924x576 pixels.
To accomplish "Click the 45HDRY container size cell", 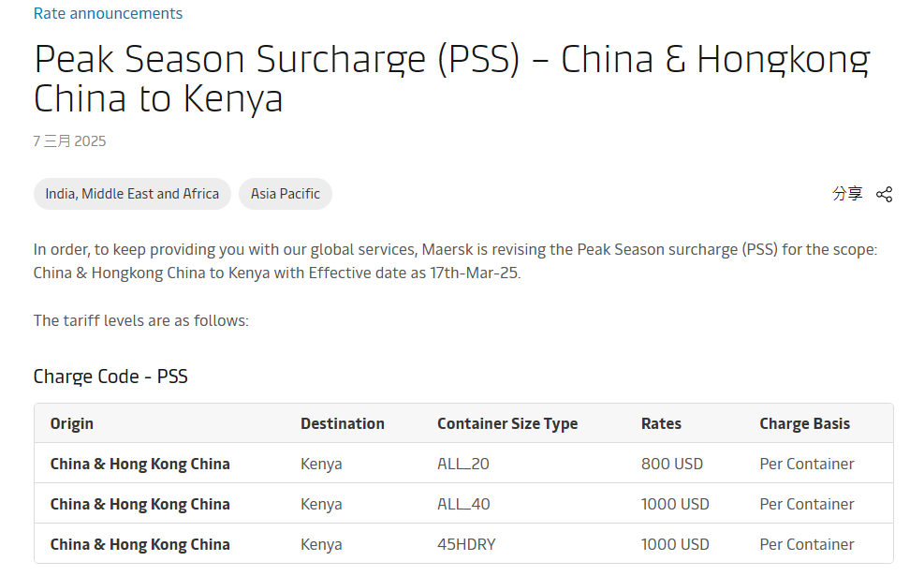I will click(x=466, y=544).
